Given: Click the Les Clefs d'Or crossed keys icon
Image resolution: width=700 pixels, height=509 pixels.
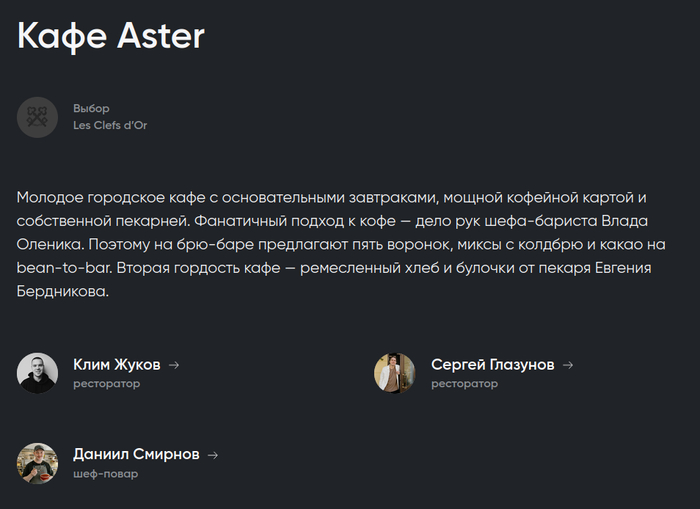Looking at the screenshot, I should [x=38, y=117].
